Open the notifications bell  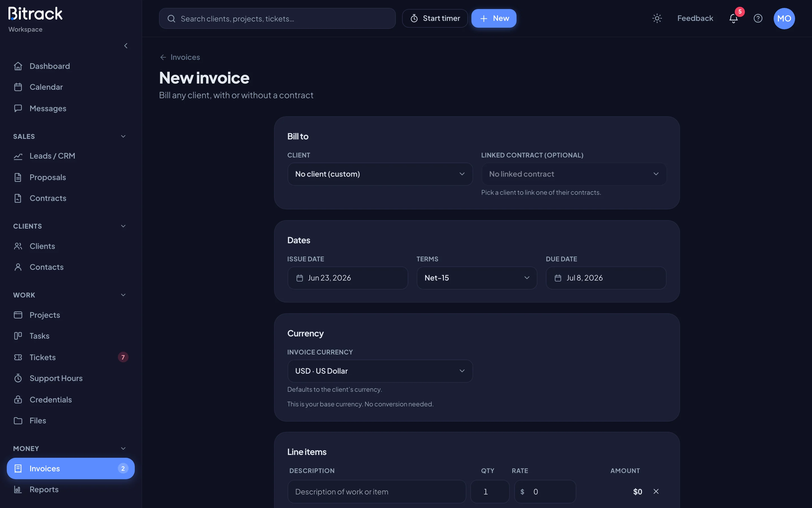[x=734, y=18]
